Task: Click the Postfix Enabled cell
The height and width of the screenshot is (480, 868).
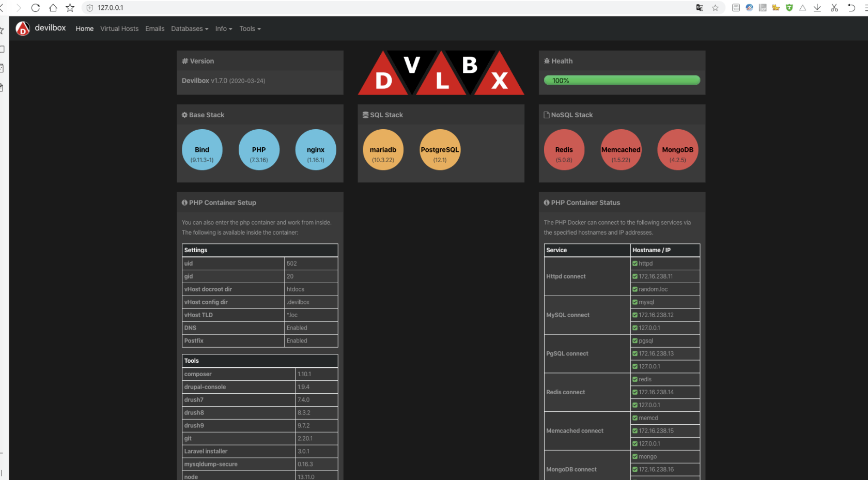Action: coord(312,341)
